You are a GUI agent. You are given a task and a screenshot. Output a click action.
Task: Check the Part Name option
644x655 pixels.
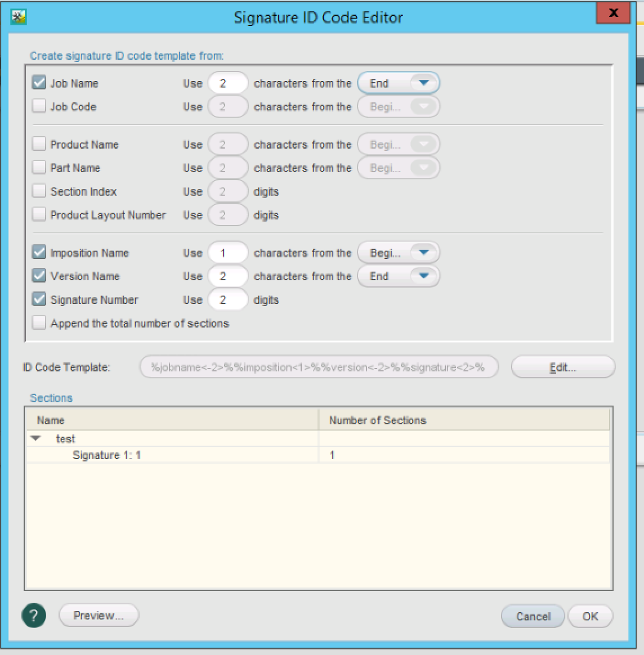click(x=39, y=168)
